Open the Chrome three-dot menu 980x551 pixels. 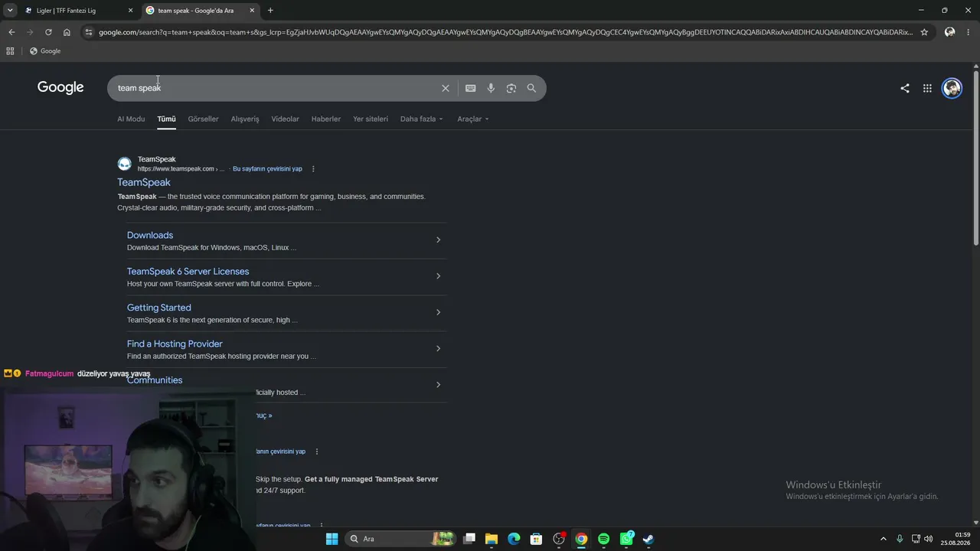[x=969, y=32]
